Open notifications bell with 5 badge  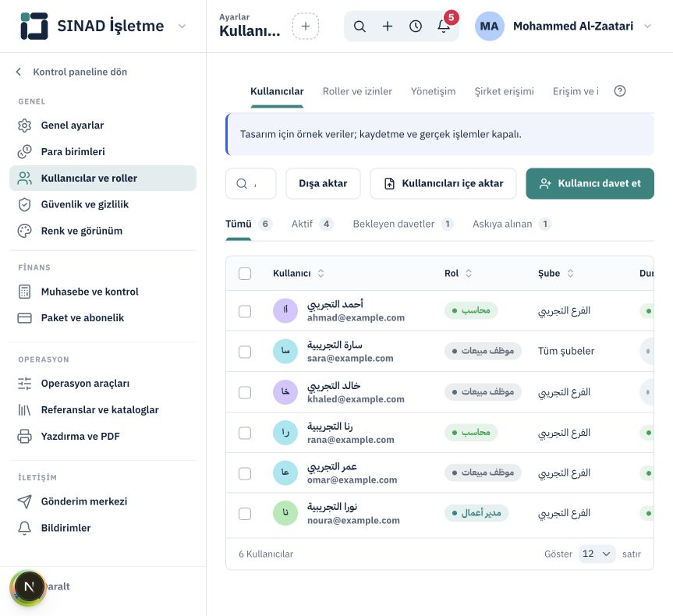pyautogui.click(x=444, y=27)
